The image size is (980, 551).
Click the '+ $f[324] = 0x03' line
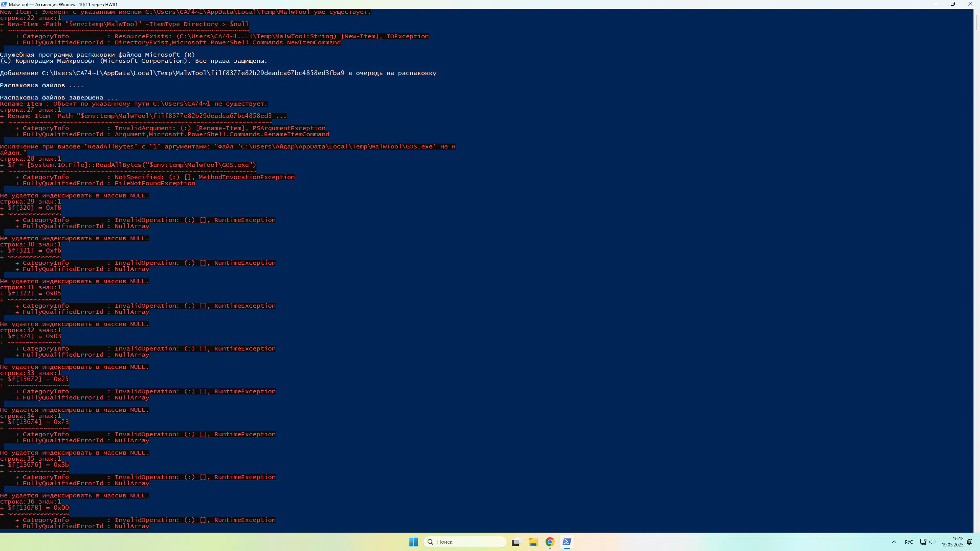point(31,336)
